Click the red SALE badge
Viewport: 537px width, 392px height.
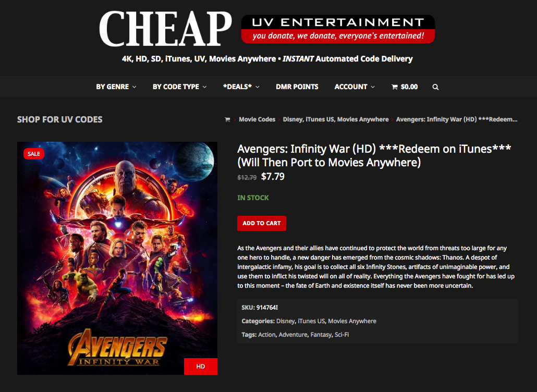tap(33, 154)
